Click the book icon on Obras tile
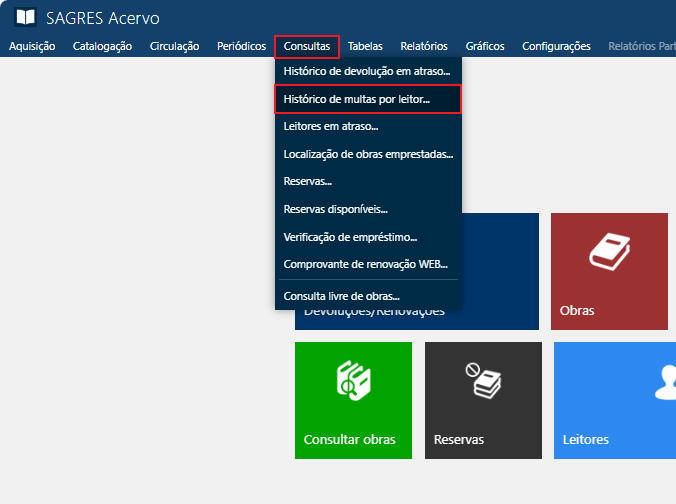Screen dimensions: 676x504 point(608,251)
